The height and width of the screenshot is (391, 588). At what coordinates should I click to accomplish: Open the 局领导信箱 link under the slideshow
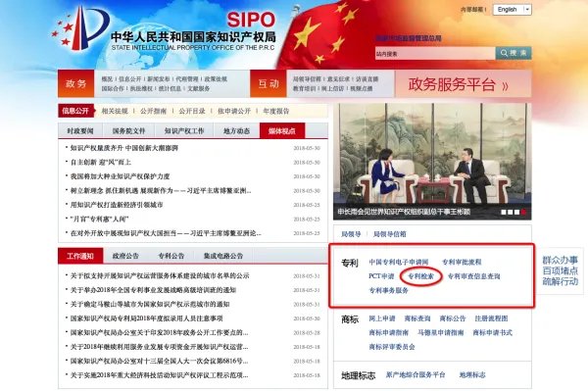click(x=390, y=234)
